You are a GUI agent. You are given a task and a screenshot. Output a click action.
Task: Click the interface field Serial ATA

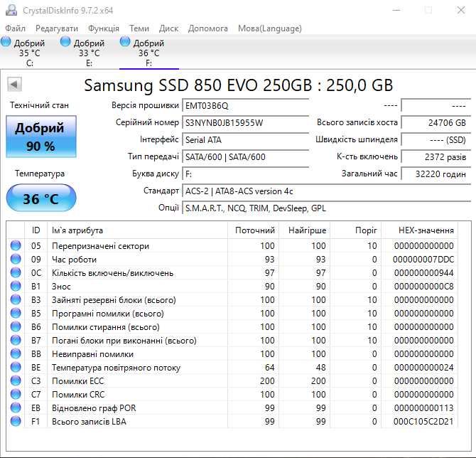pyautogui.click(x=245, y=140)
